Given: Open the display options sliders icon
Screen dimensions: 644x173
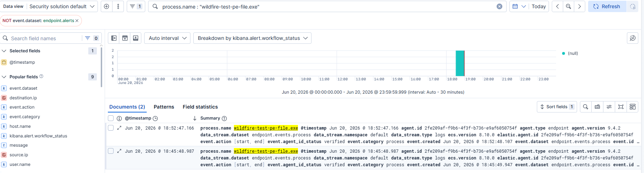Looking at the screenshot, I should (x=609, y=107).
